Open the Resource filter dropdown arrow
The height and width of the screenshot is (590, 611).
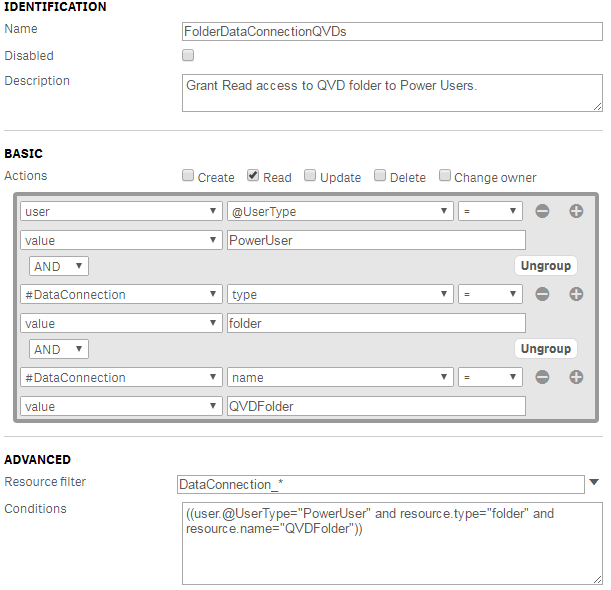point(594,483)
